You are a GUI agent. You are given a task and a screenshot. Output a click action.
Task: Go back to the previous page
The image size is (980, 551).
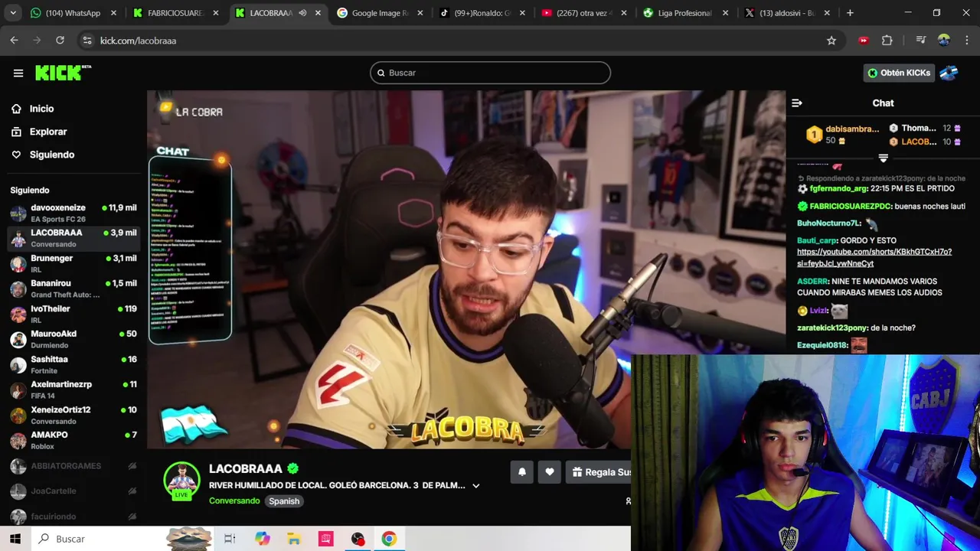pyautogui.click(x=15, y=41)
